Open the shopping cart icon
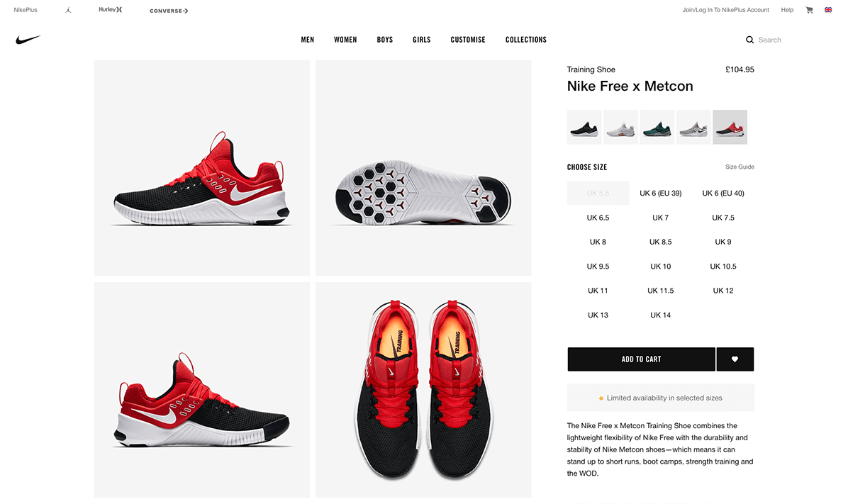 809,10
